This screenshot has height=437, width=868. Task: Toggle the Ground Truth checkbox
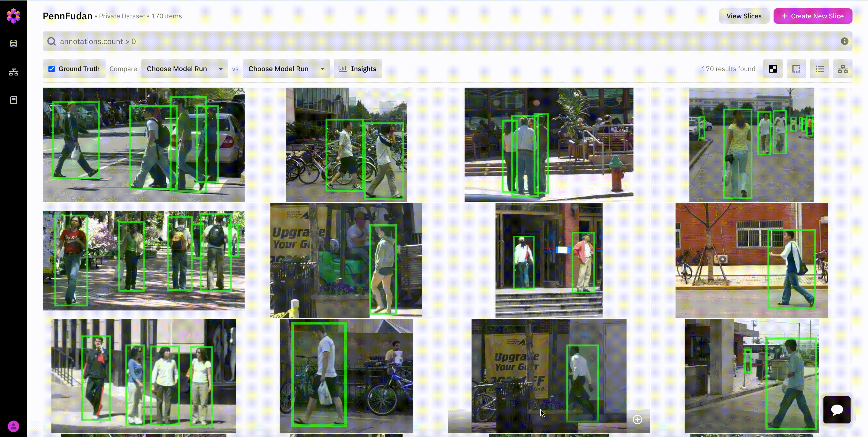point(52,69)
